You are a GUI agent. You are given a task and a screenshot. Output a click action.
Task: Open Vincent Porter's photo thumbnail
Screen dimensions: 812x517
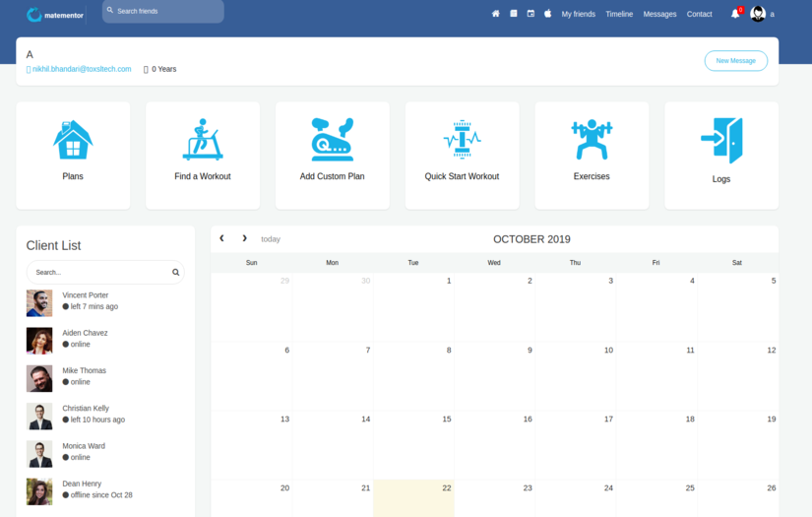click(x=39, y=303)
